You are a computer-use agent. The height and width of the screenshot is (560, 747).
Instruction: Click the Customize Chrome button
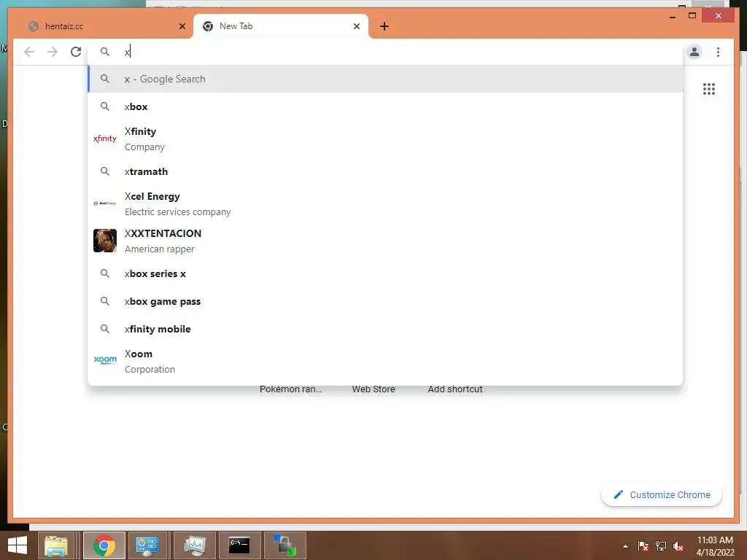(x=661, y=495)
